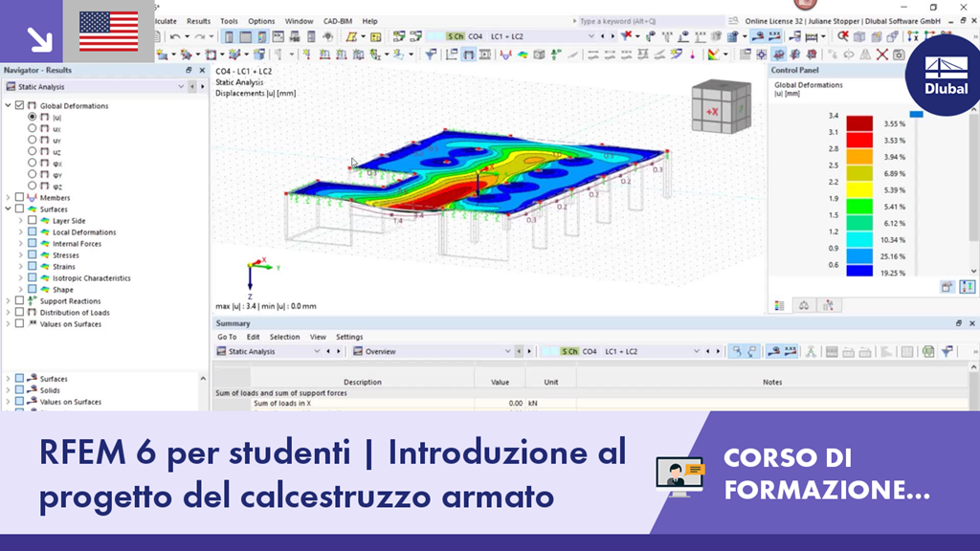Click highlighted settings icon in Control Panel corner
980x551 pixels.
pyautogui.click(x=967, y=287)
